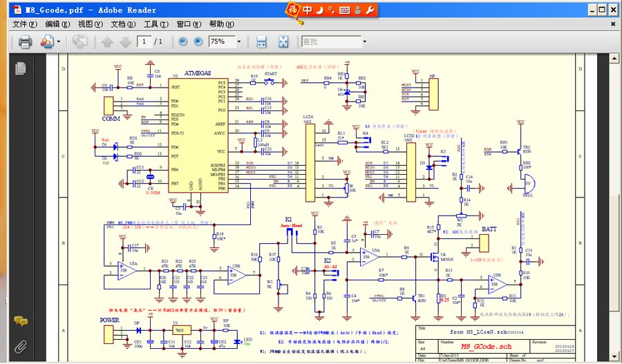Click the previous page up arrow
This screenshot has width=622, height=364.
[x=107, y=42]
